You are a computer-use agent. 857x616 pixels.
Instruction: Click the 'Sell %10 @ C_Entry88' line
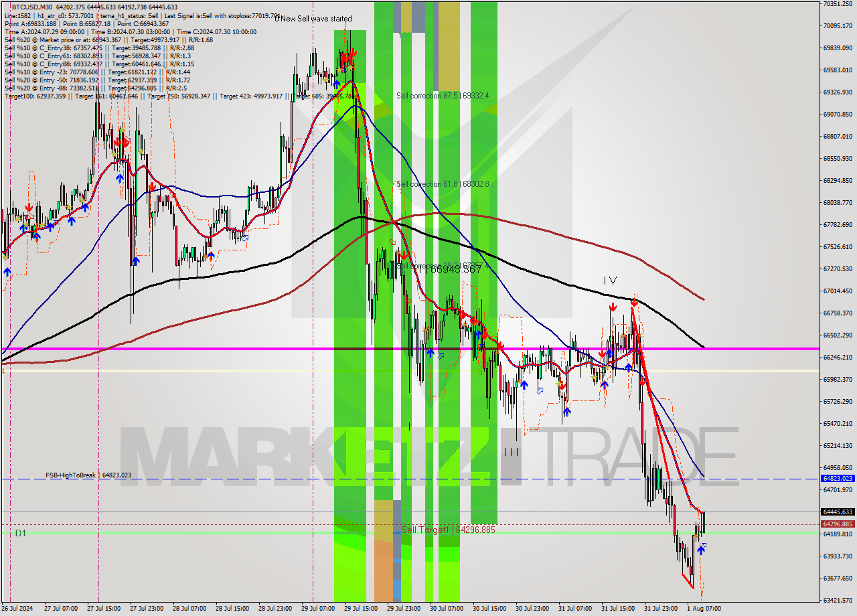click(99, 64)
